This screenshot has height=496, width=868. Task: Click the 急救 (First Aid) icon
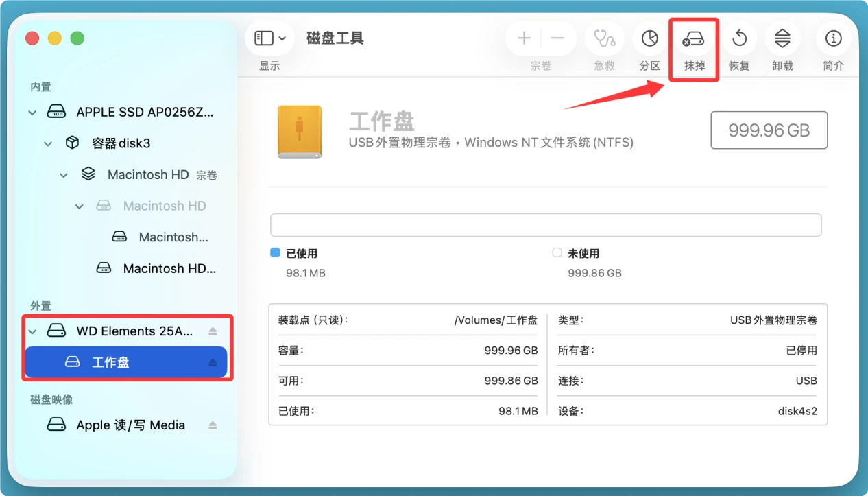point(604,38)
